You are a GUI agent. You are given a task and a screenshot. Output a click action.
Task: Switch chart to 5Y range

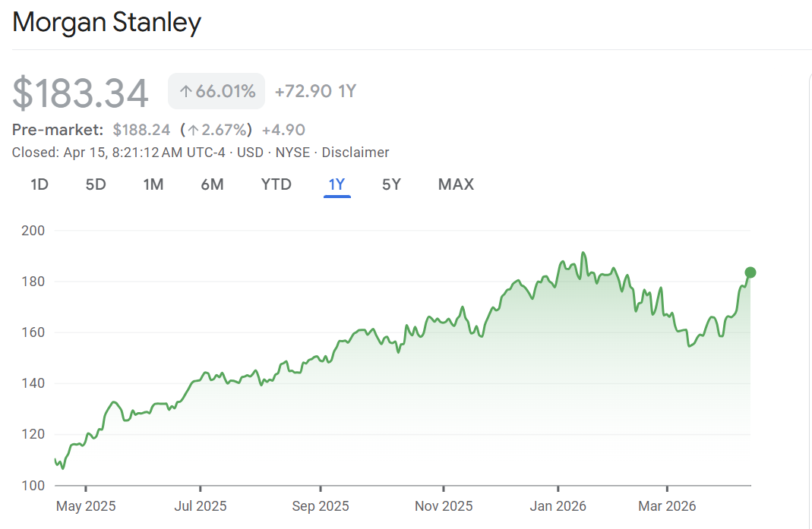[391, 184]
